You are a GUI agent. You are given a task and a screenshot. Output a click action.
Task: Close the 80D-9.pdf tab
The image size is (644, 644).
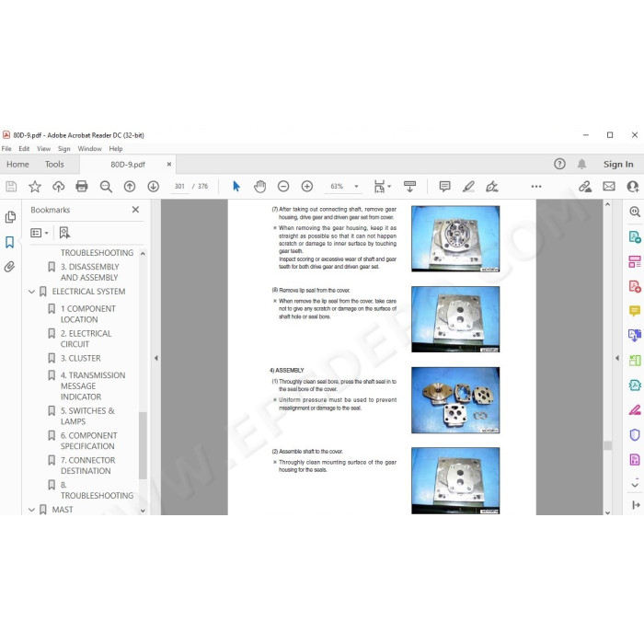(x=168, y=165)
